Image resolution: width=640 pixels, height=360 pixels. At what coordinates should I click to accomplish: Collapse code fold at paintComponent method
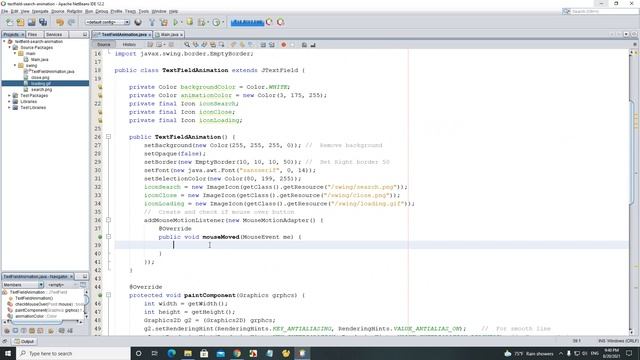109,295
